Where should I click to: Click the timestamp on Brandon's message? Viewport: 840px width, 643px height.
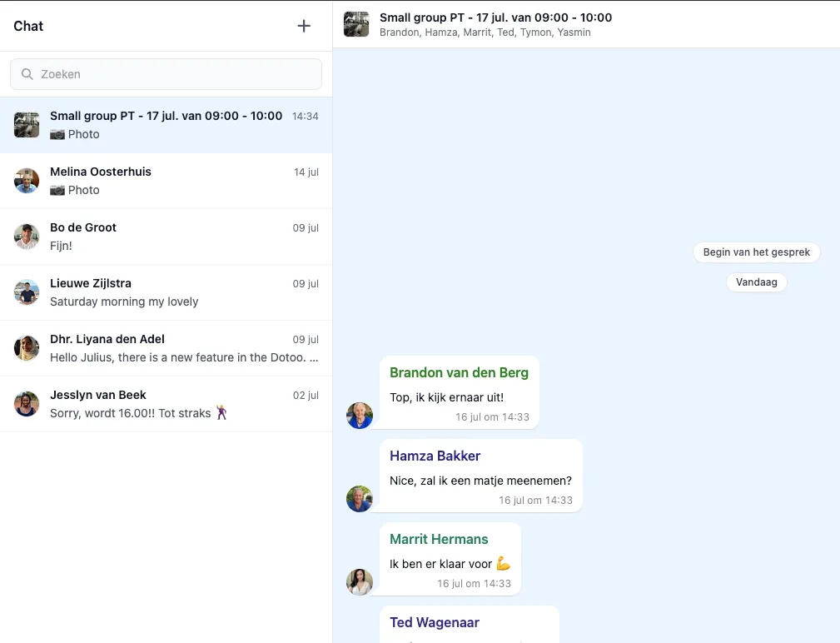[492, 417]
